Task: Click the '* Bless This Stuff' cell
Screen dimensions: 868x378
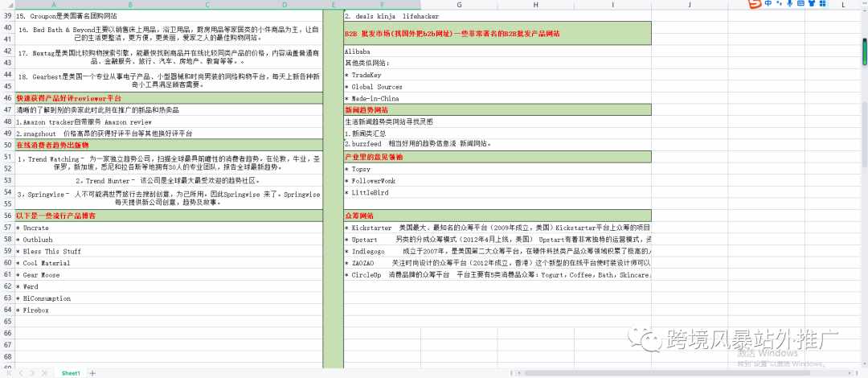Action: pyautogui.click(x=169, y=251)
